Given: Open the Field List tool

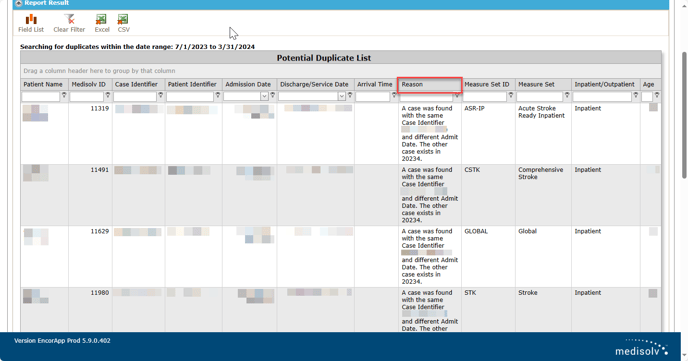Looking at the screenshot, I should [x=31, y=23].
